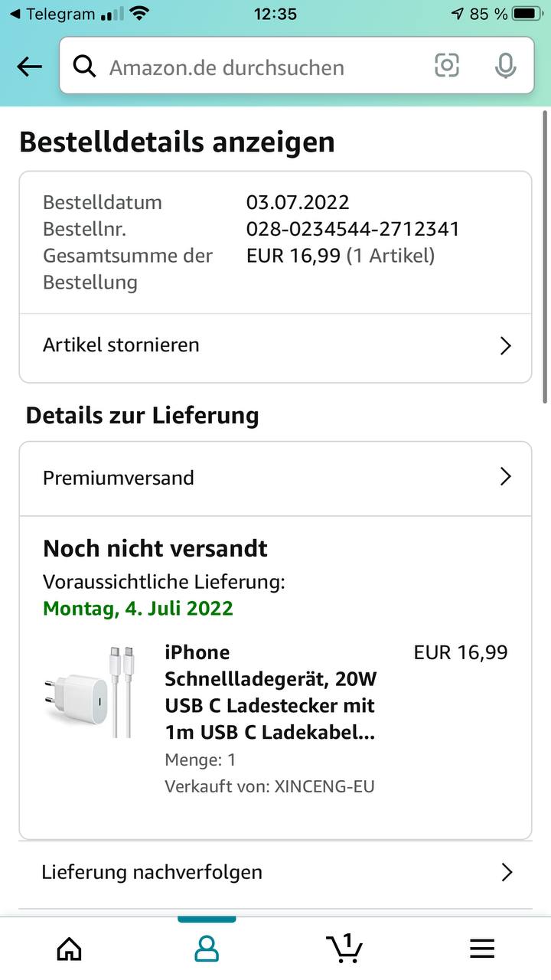
Task: Select the Lieferung nachverfolgen row
Action: (x=275, y=872)
